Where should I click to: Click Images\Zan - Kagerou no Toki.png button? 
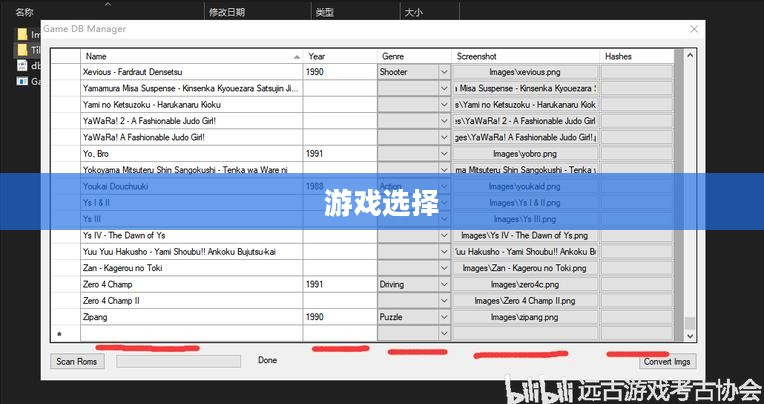pyautogui.click(x=525, y=268)
